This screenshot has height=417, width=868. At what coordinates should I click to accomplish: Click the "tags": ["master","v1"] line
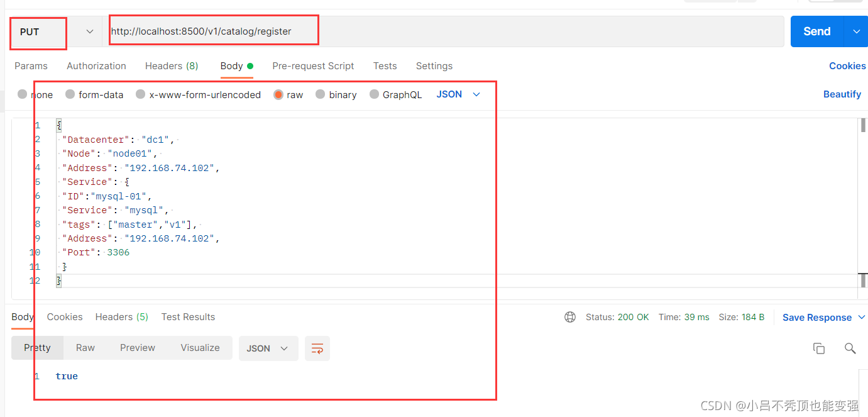(x=131, y=225)
